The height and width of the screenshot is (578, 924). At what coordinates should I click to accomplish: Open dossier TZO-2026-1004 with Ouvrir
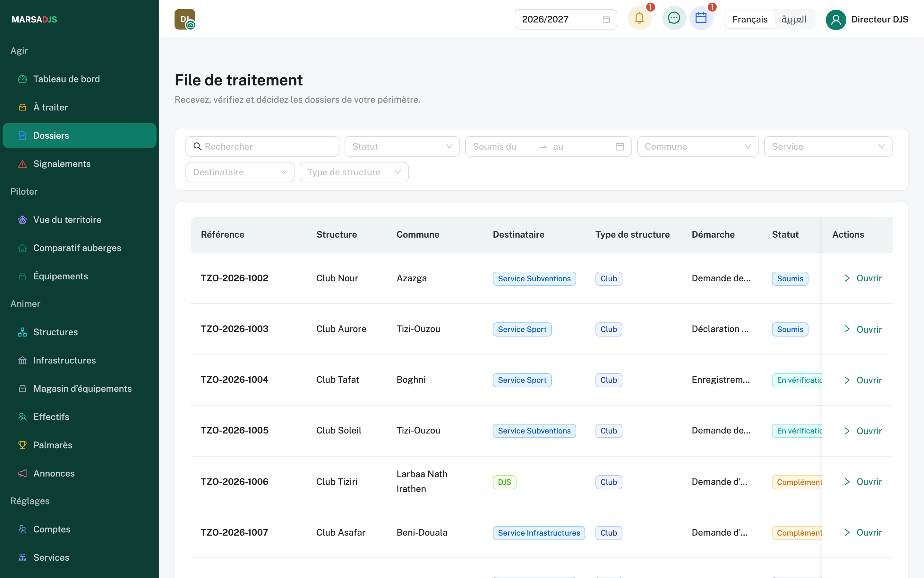click(863, 380)
